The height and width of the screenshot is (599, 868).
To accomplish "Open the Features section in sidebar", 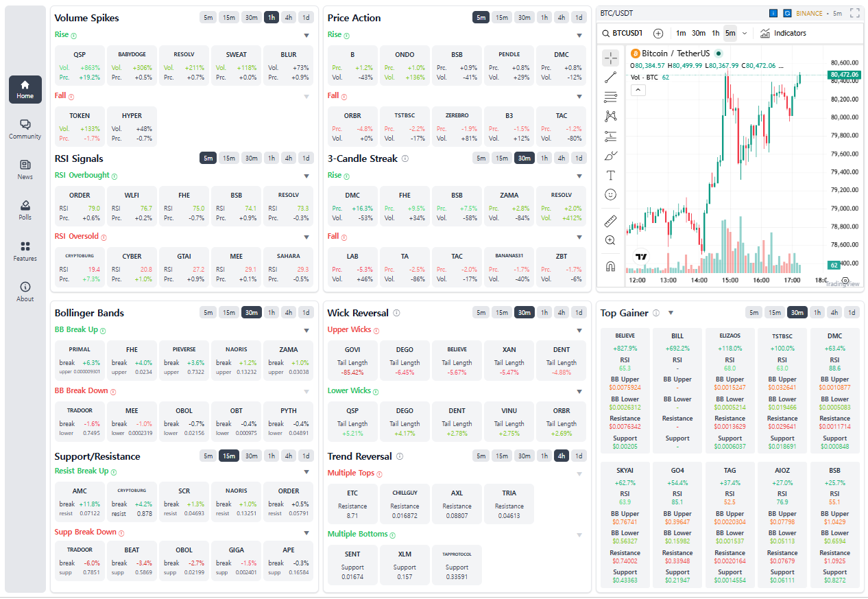I will pos(25,252).
